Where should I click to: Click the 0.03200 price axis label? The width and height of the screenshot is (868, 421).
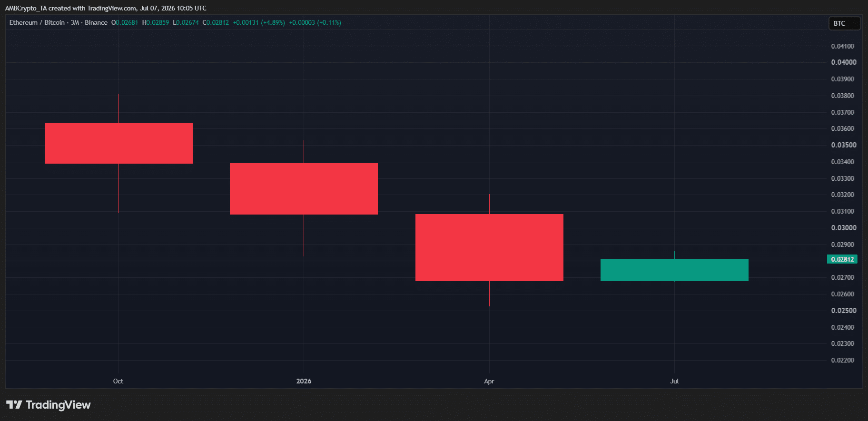coord(843,195)
